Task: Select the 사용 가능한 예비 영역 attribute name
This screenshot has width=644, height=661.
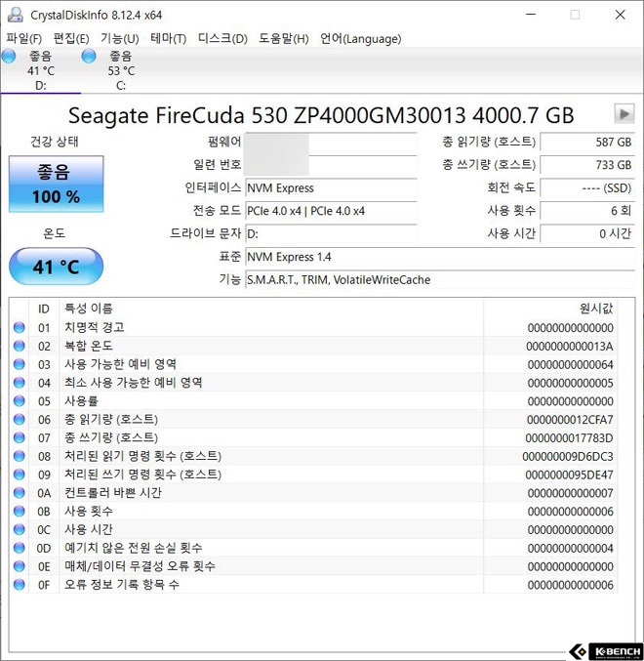Action: click(120, 364)
